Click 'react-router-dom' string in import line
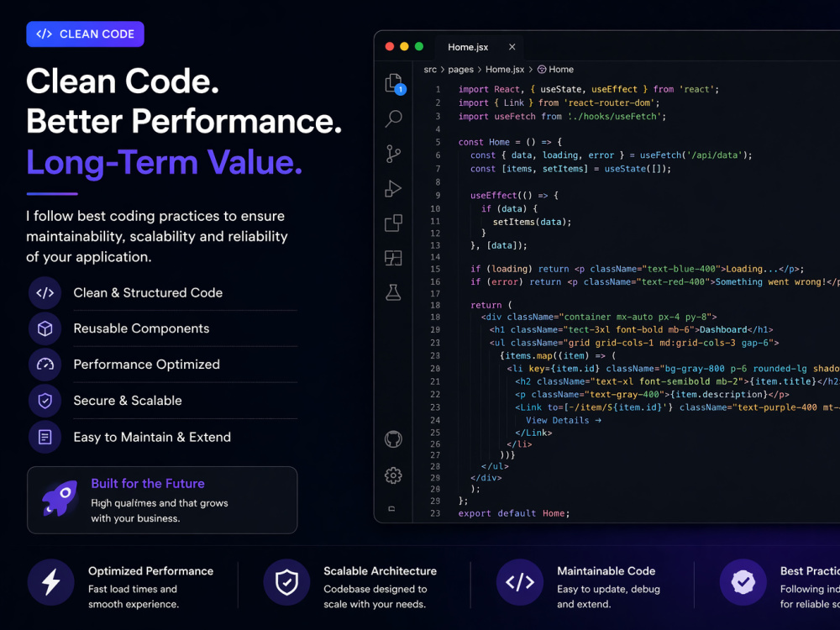 (x=612, y=102)
